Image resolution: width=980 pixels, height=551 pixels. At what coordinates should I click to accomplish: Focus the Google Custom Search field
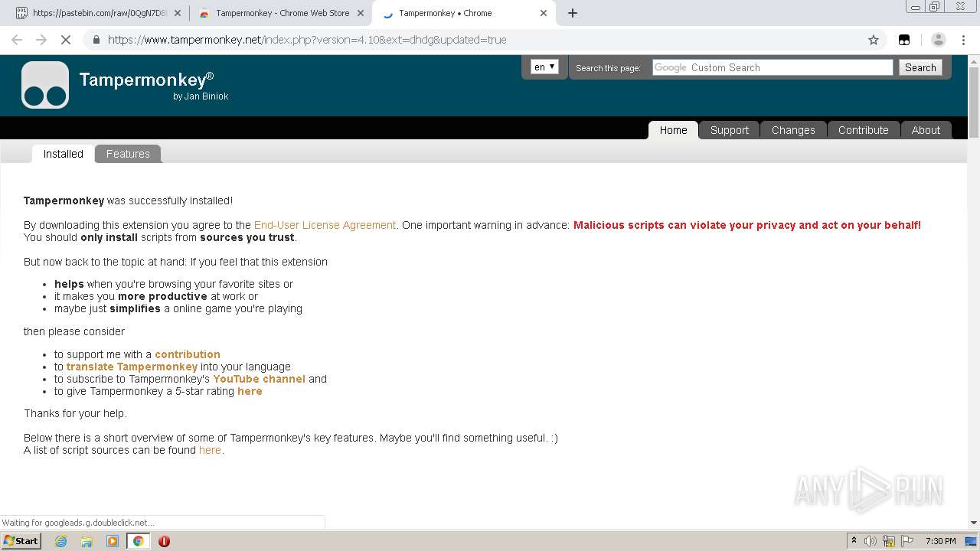point(773,67)
